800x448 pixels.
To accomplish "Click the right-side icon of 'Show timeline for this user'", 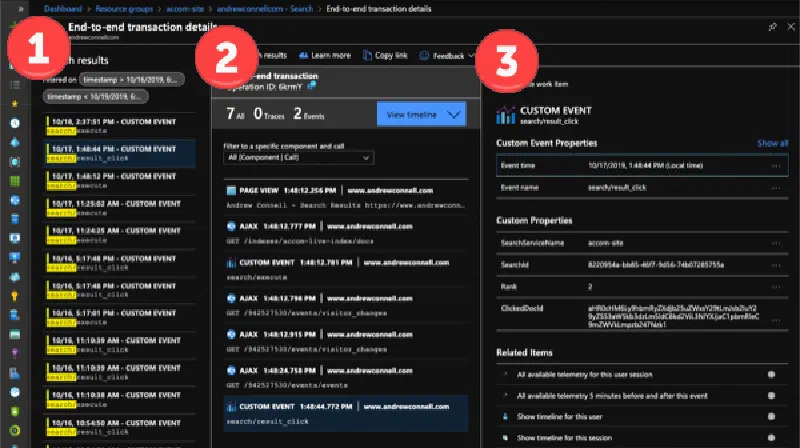I will click(771, 416).
